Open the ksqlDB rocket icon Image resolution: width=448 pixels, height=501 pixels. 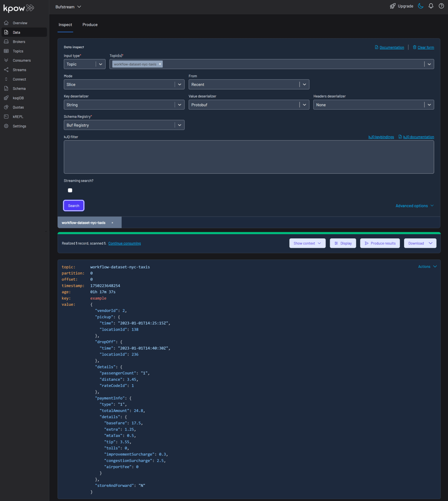click(x=6, y=98)
